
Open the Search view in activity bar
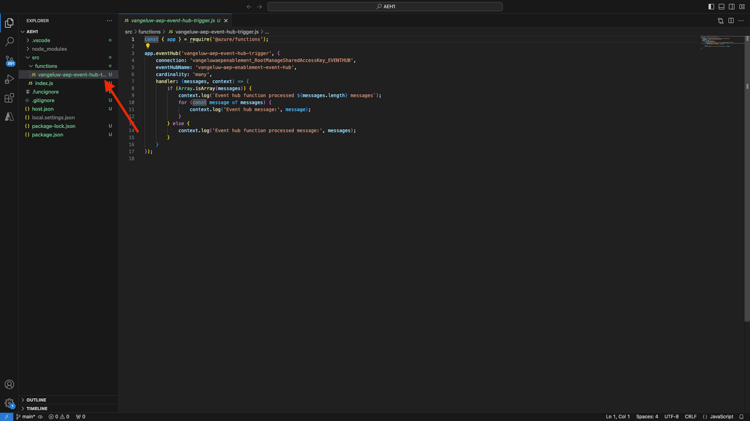pyautogui.click(x=9, y=41)
